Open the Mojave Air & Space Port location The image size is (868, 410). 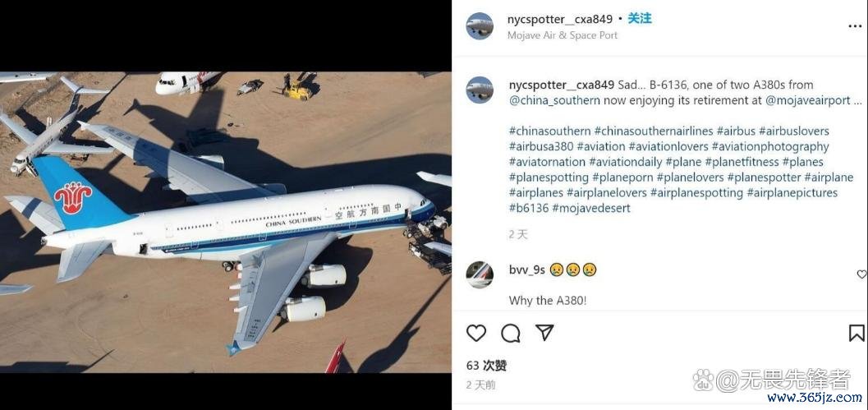pos(563,35)
